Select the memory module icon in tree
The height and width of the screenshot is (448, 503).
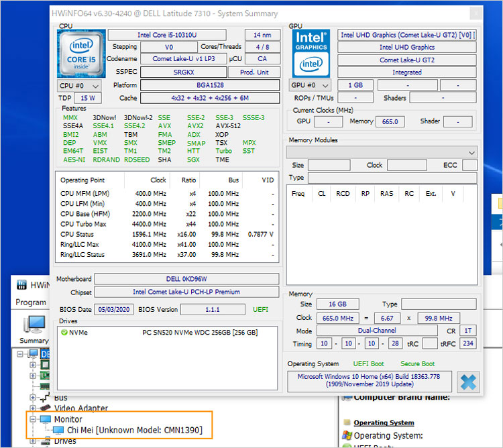tap(44, 386)
